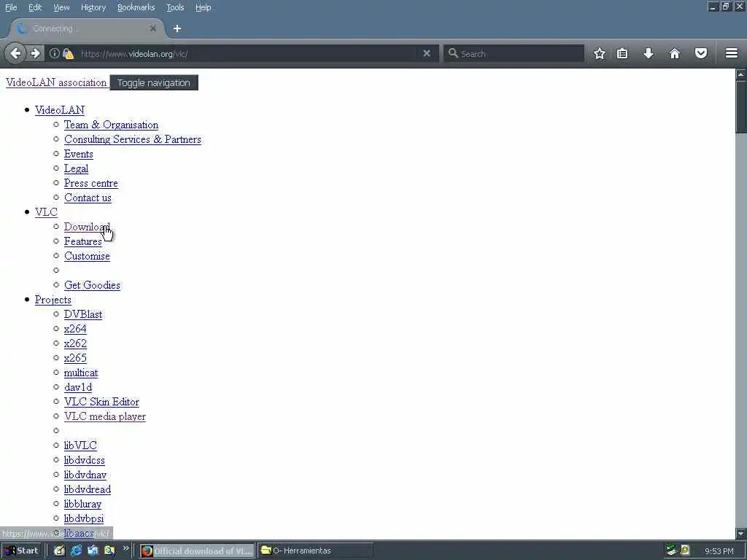747x560 pixels.
Task: Click the vertical scrollbar thumb
Action: [x=741, y=106]
